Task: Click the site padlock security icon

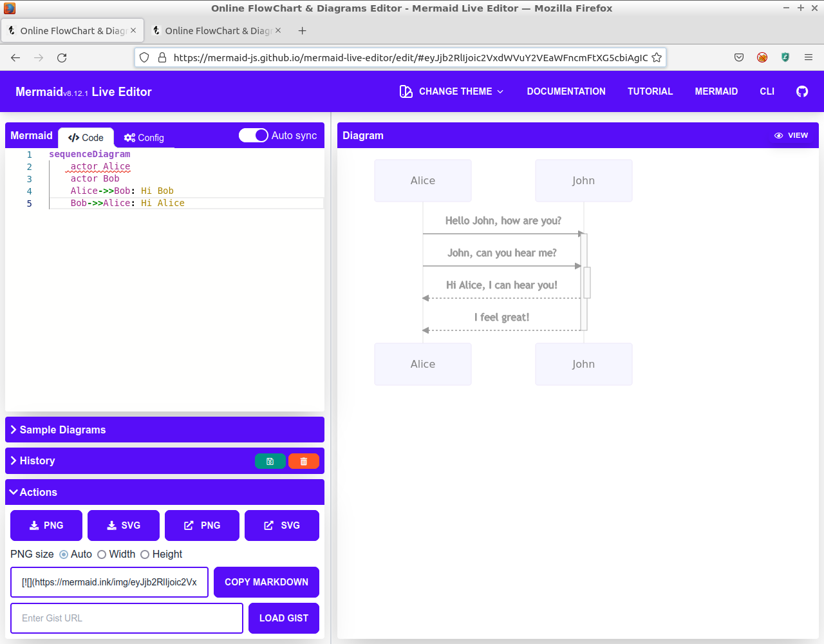Action: pyautogui.click(x=162, y=57)
